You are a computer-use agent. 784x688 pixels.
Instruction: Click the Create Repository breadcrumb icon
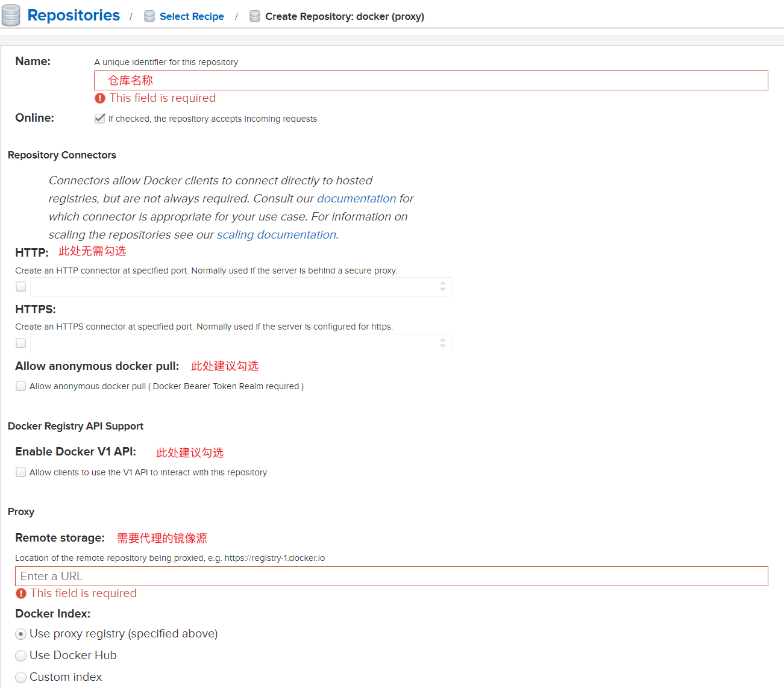click(255, 16)
